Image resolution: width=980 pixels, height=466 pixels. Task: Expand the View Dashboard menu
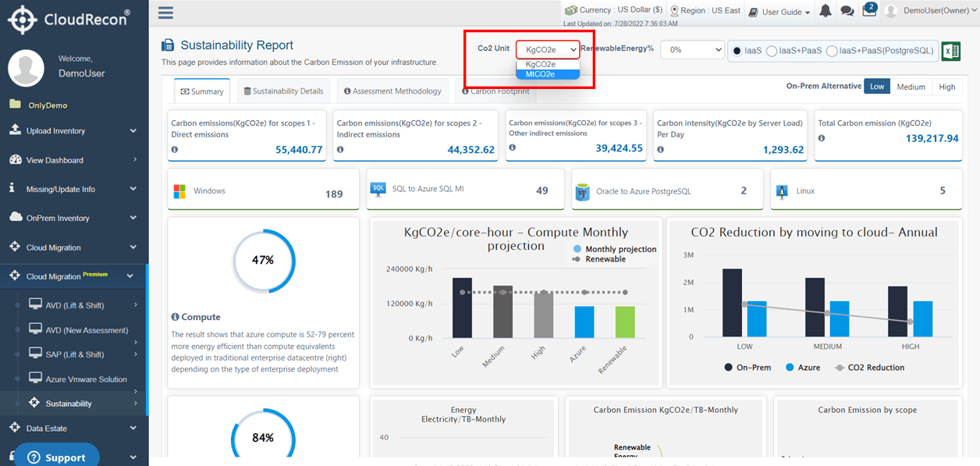click(74, 160)
